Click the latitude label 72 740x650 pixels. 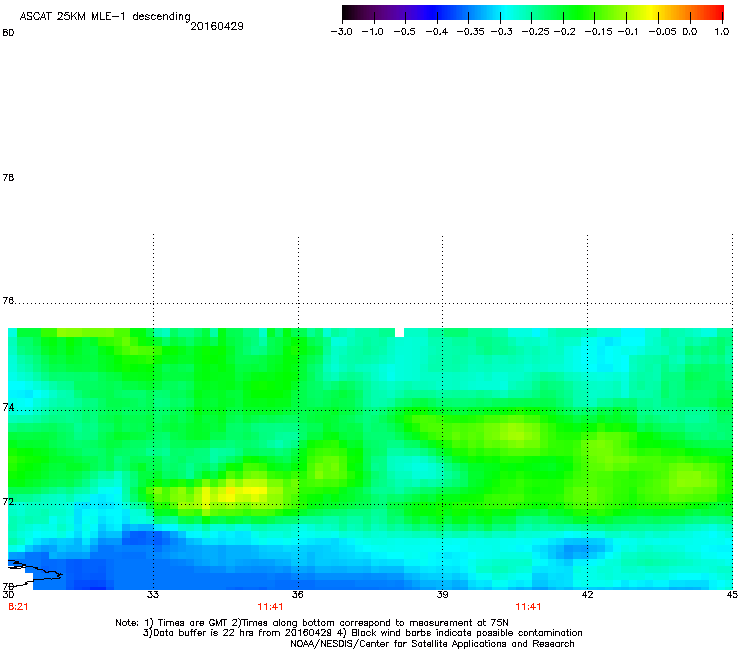pyautogui.click(x=8, y=501)
